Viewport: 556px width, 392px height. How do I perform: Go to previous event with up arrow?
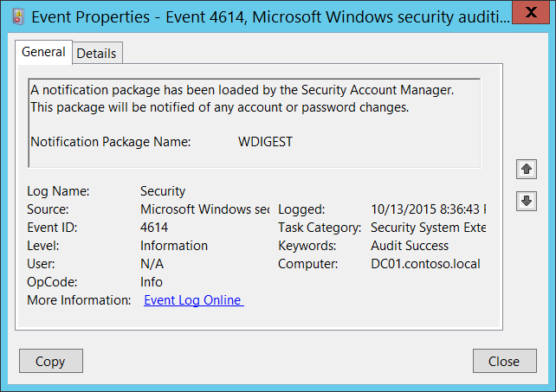coord(526,169)
